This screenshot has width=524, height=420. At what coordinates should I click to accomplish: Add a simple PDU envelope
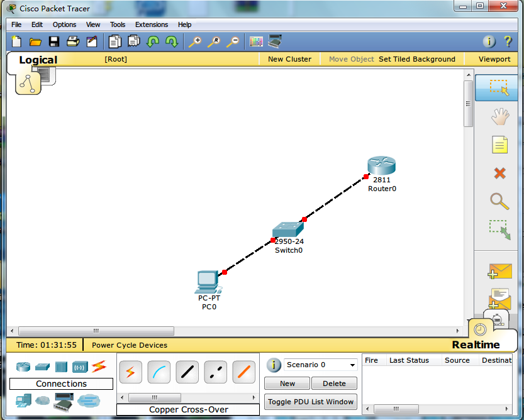tap(500, 271)
